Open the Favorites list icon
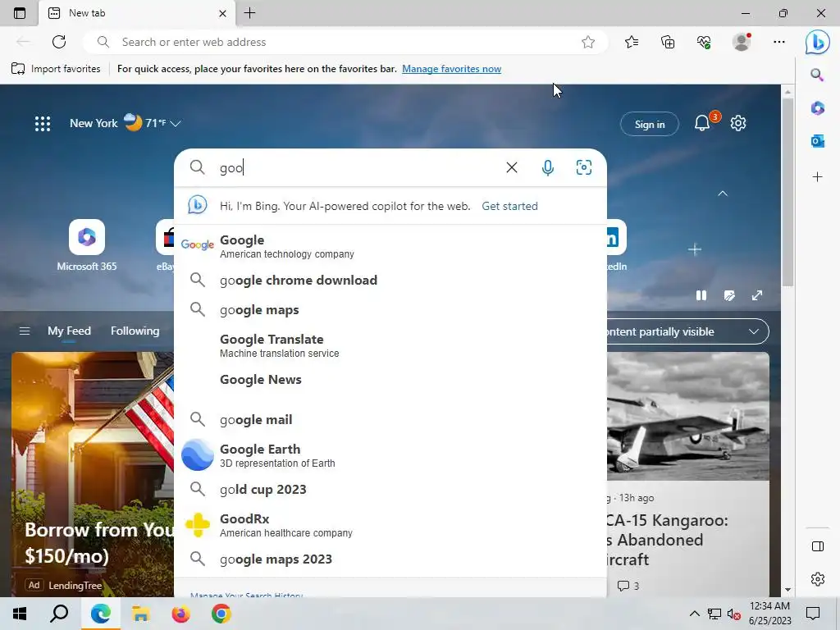The image size is (840, 630). tap(632, 42)
